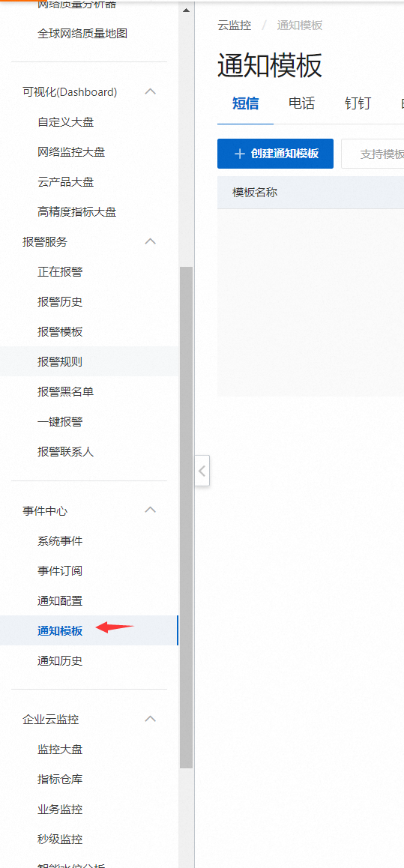Collapse the 可视化(Dashboard) section chevron
The image size is (404, 868).
[x=150, y=92]
